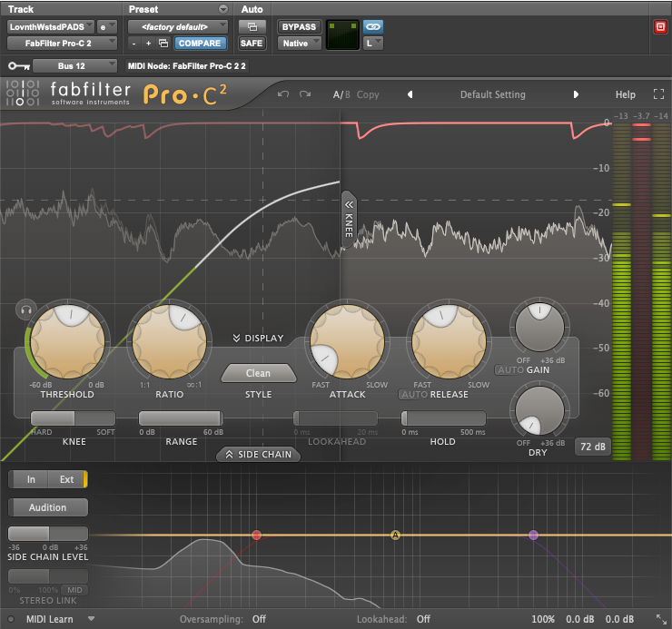
Task: Open the automation window icon under Auto
Action: (x=252, y=26)
